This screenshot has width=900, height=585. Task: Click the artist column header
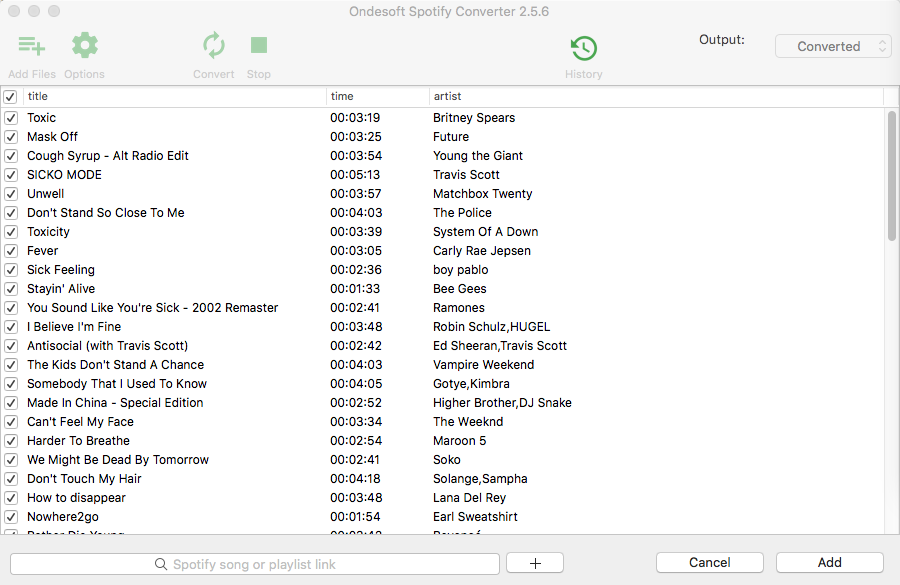(x=656, y=96)
